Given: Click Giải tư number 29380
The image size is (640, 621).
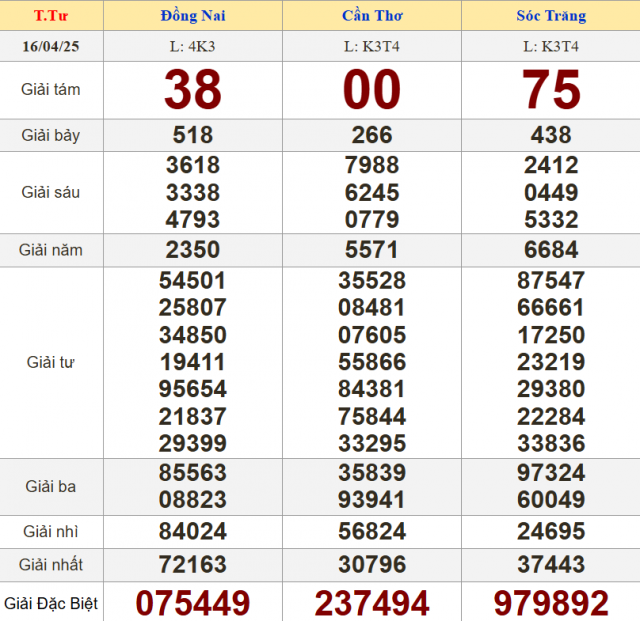Looking at the screenshot, I should pyautogui.click(x=551, y=389).
